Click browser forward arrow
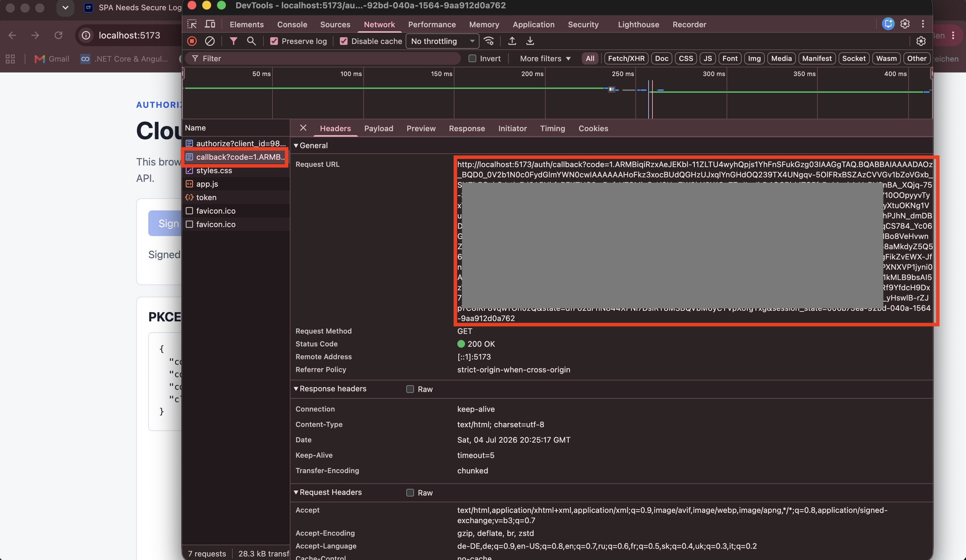966x560 pixels. click(35, 35)
